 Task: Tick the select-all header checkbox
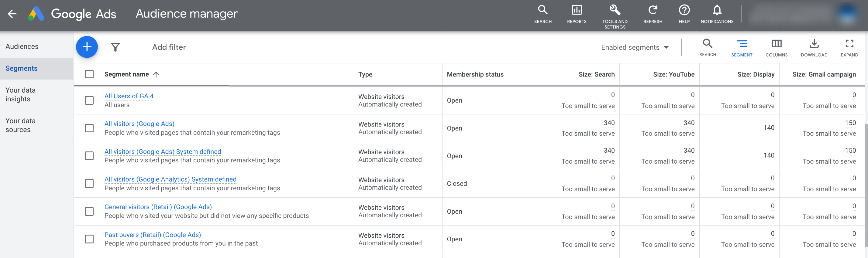pos(89,74)
